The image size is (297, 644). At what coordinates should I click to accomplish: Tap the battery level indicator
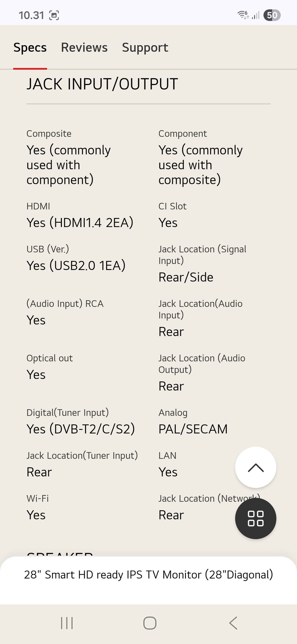[x=272, y=15]
